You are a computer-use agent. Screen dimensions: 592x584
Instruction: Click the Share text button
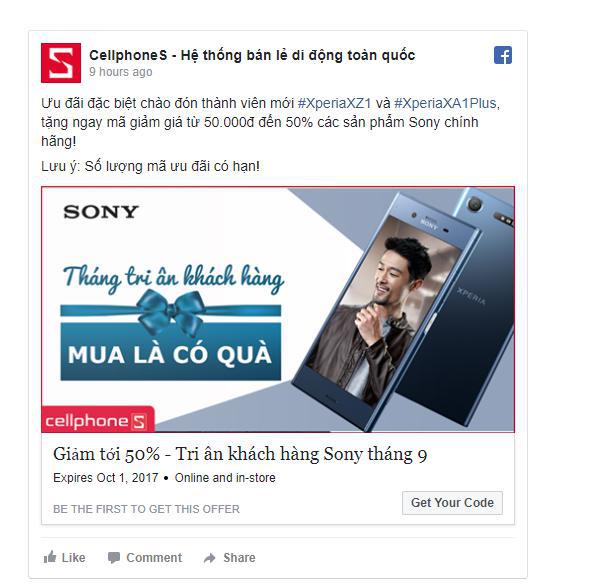pyautogui.click(x=239, y=558)
